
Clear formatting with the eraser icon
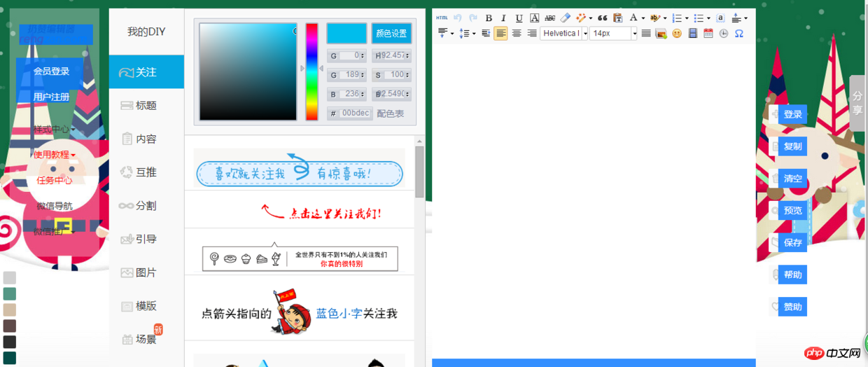pos(566,18)
